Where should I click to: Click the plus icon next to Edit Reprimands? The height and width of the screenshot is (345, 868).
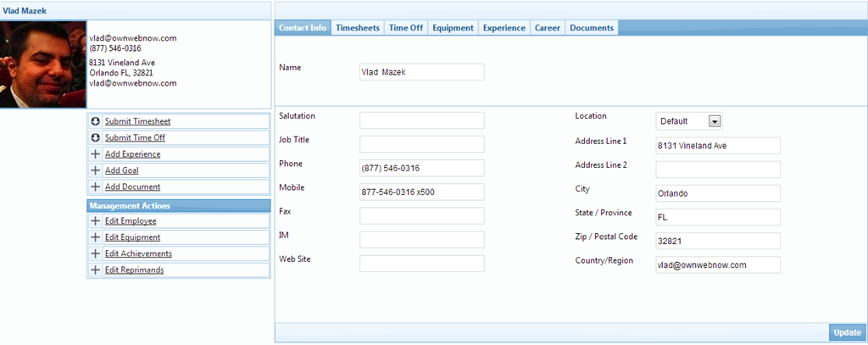click(96, 270)
